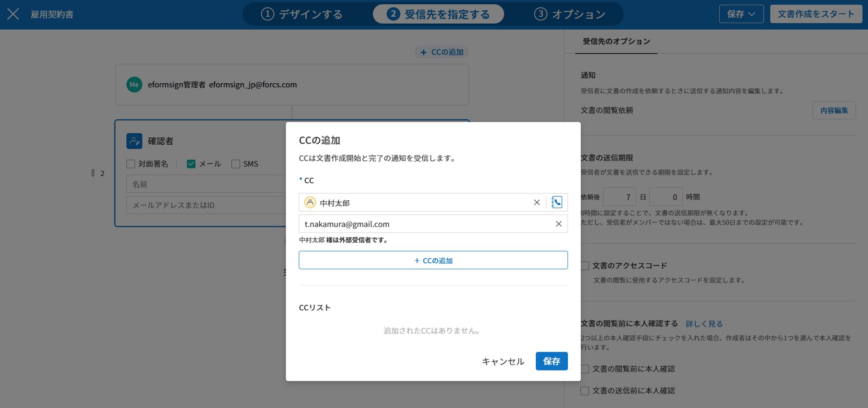Screen dimensions: 868x408
Task: Switch to step 3 オプション
Action: 569,14
